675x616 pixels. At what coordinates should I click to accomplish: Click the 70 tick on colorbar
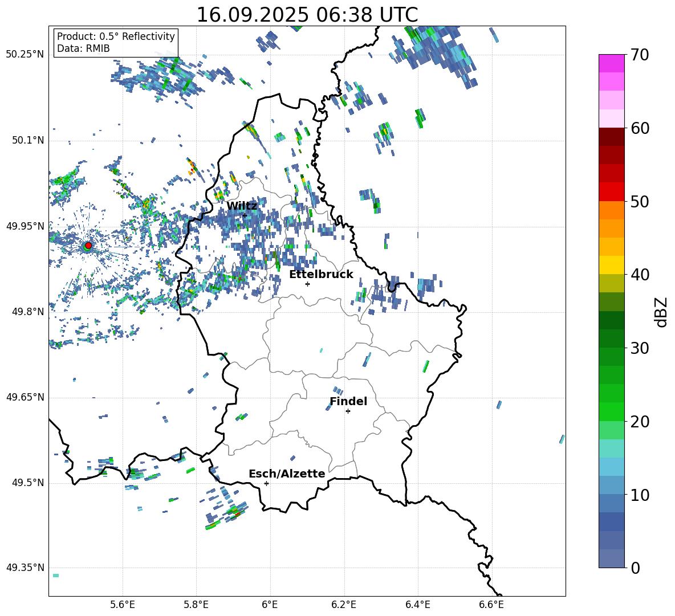tap(640, 55)
